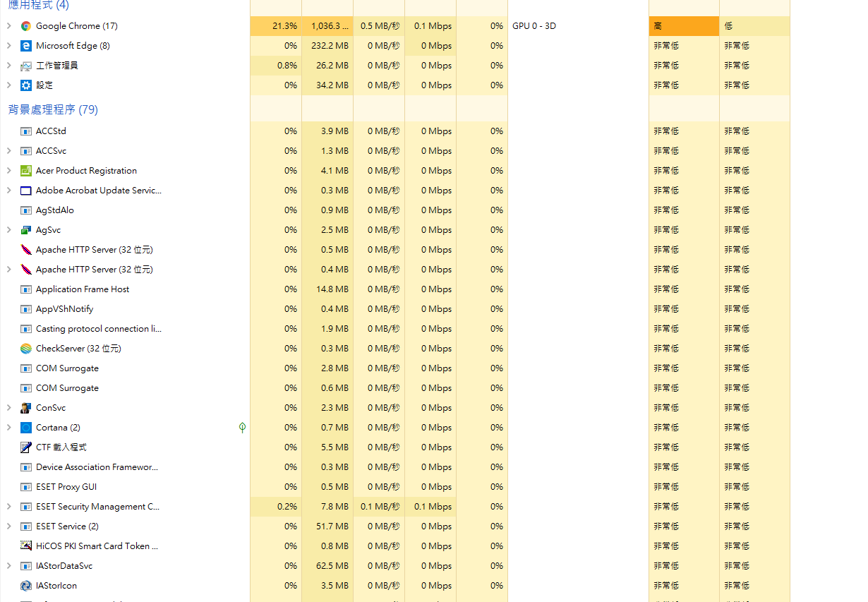
Task: Click the 0.5 MB/秒 disk value for Chrome
Action: point(379,26)
